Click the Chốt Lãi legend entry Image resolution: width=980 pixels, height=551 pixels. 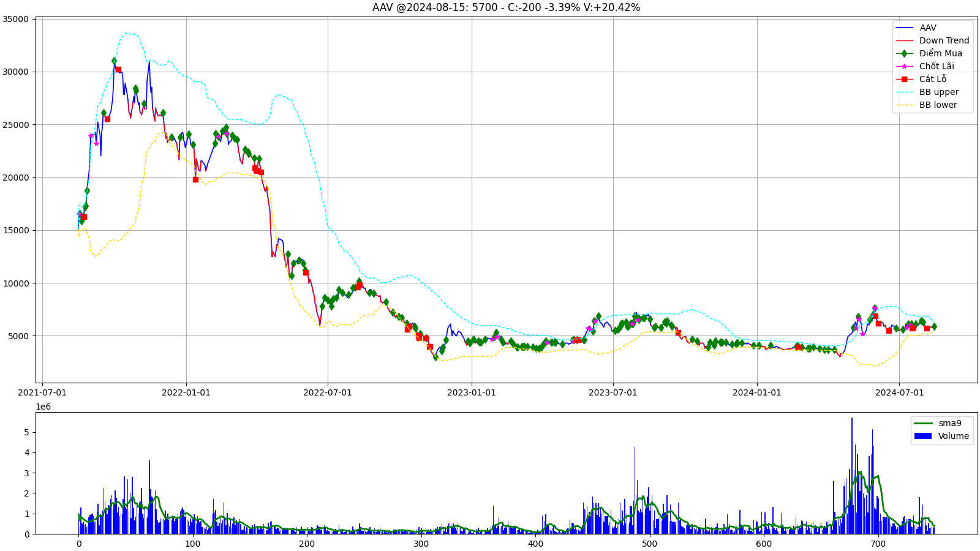[x=925, y=66]
